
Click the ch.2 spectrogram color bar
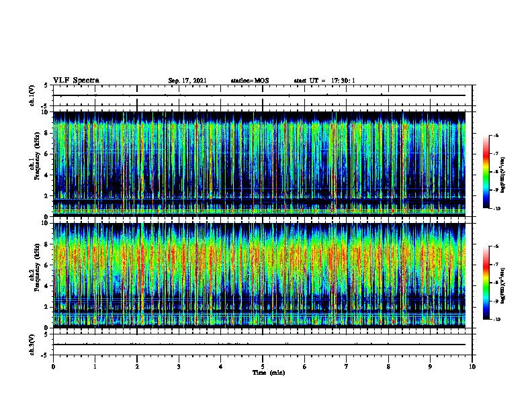click(486, 283)
